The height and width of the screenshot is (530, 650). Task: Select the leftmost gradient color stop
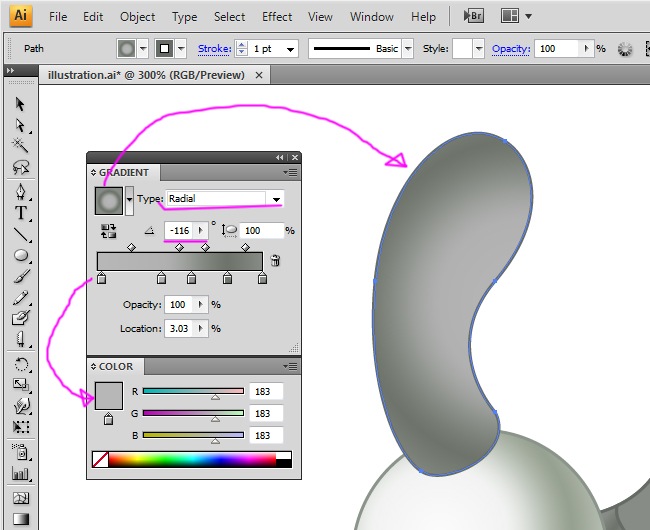[101, 278]
